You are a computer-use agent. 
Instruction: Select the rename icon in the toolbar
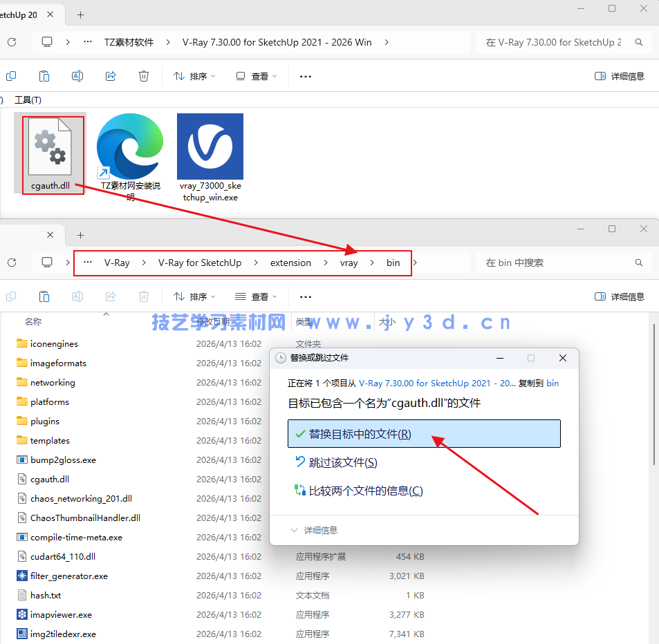pyautogui.click(x=77, y=75)
